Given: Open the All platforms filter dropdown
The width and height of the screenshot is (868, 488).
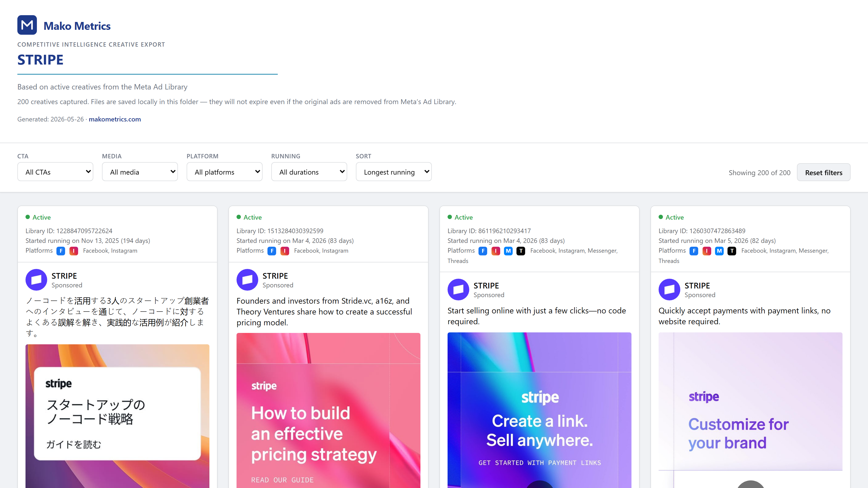Looking at the screenshot, I should tap(224, 172).
